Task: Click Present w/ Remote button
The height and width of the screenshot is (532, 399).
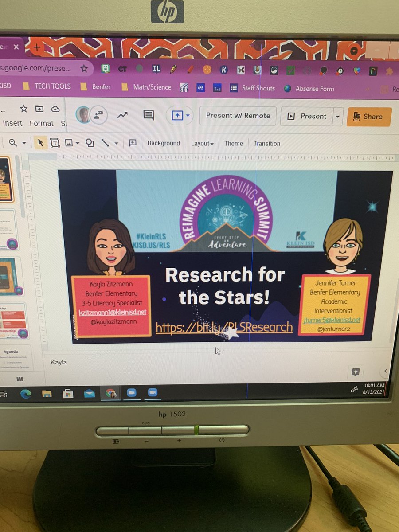Action: click(x=238, y=116)
